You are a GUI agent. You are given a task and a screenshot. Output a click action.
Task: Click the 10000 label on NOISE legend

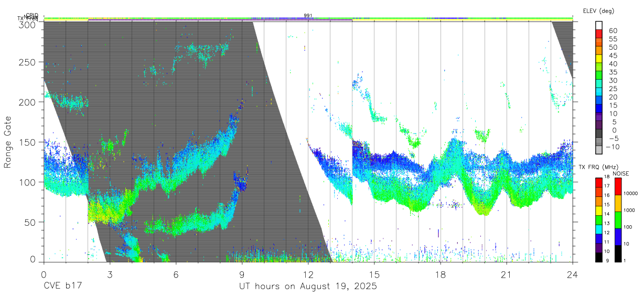[x=631, y=193]
